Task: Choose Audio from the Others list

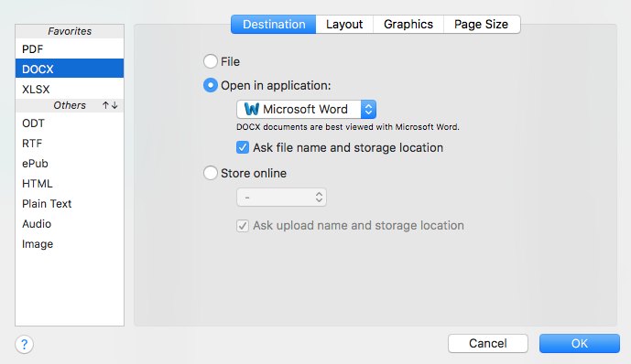Action: point(70,224)
